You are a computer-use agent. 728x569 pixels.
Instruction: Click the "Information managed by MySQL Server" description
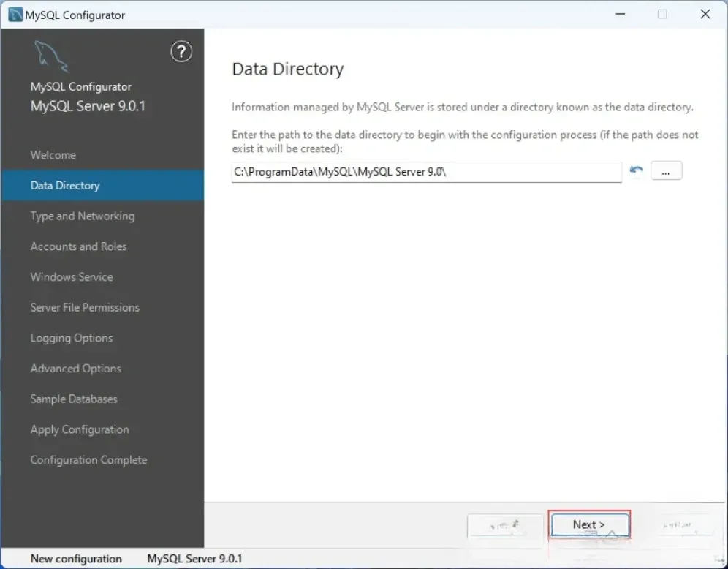tap(463, 108)
